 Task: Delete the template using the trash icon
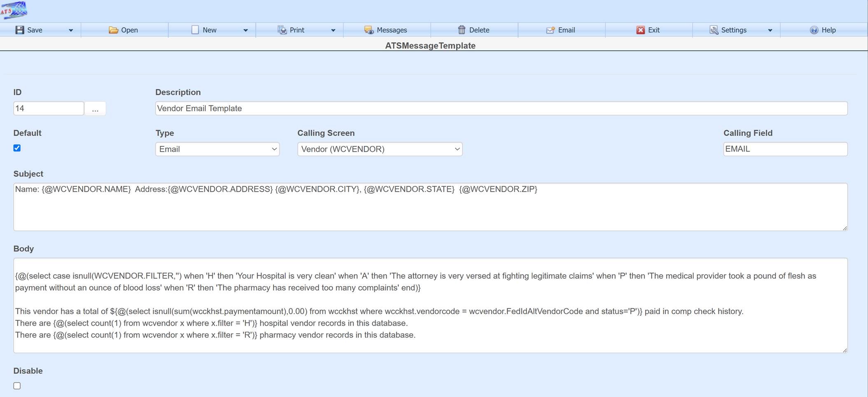[x=462, y=30]
